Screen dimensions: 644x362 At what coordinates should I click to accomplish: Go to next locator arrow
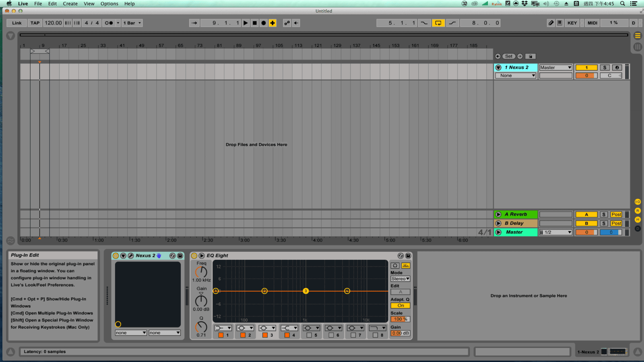point(520,56)
